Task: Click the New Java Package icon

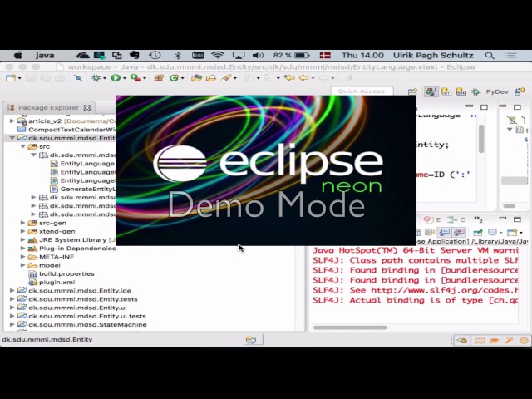Action: click(159, 78)
